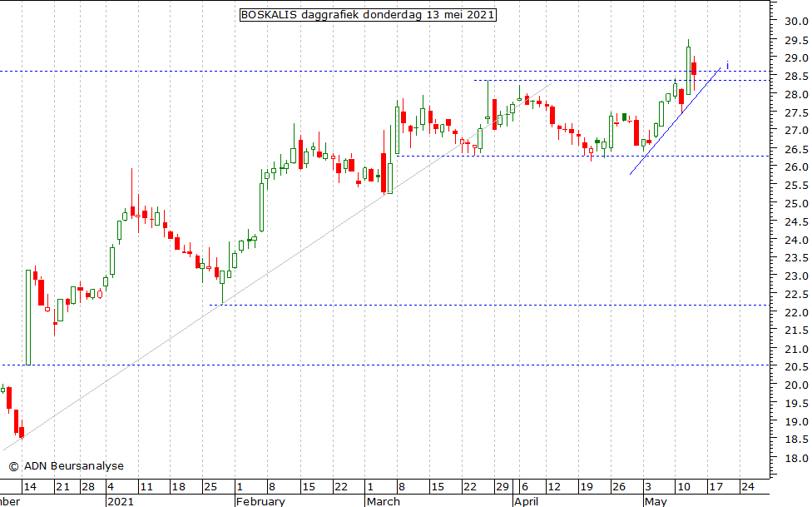
Task: Click the February month label
Action: point(260,501)
